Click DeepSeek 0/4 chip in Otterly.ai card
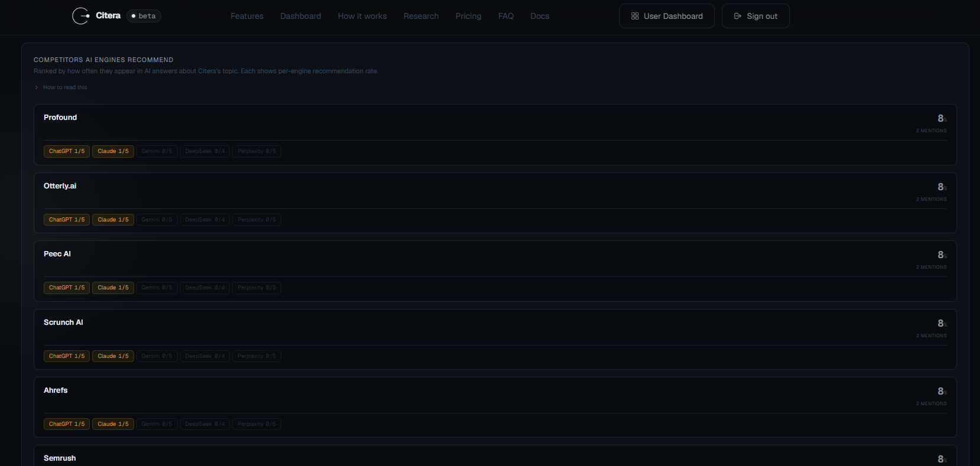The width and height of the screenshot is (980, 466). [205, 220]
